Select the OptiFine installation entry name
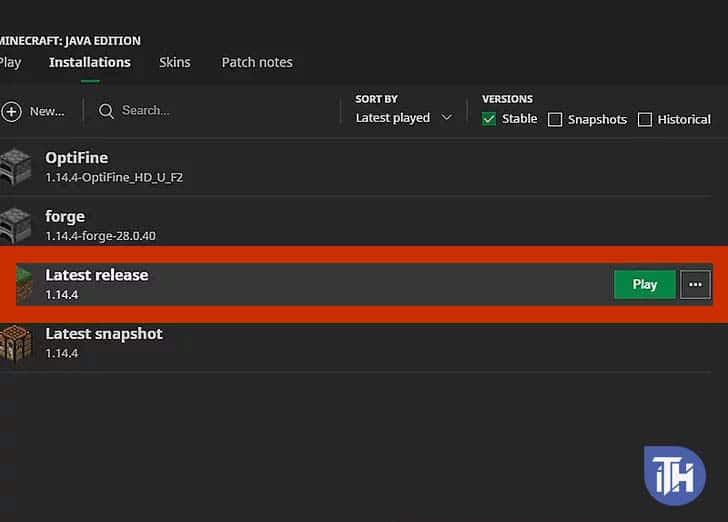This screenshot has width=728, height=522. pyautogui.click(x=77, y=158)
